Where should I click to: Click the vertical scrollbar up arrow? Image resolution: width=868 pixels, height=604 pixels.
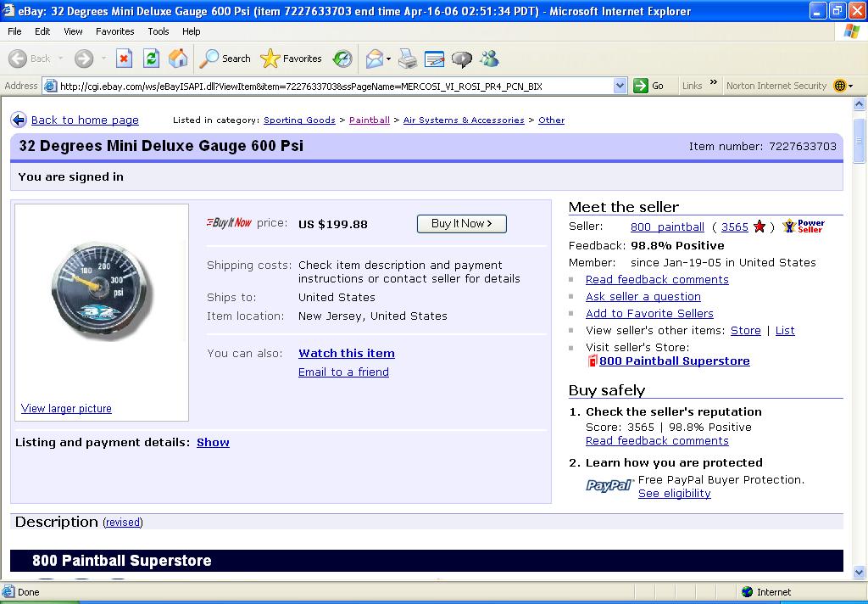pos(860,103)
